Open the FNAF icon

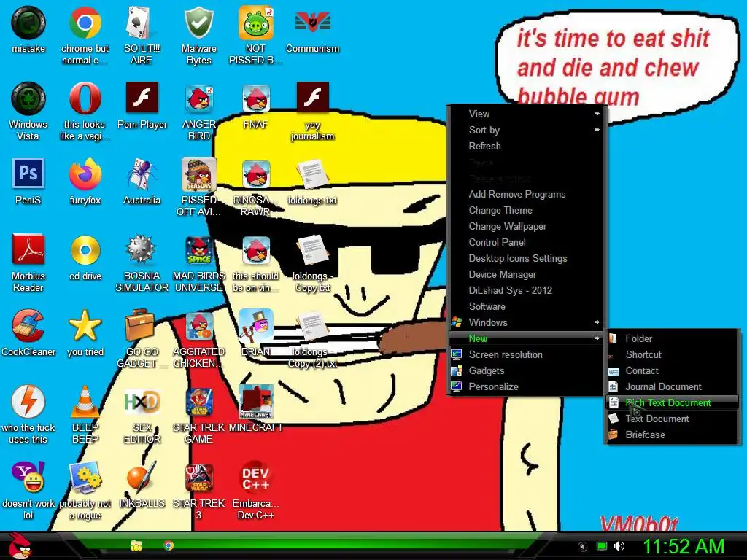(x=256, y=98)
